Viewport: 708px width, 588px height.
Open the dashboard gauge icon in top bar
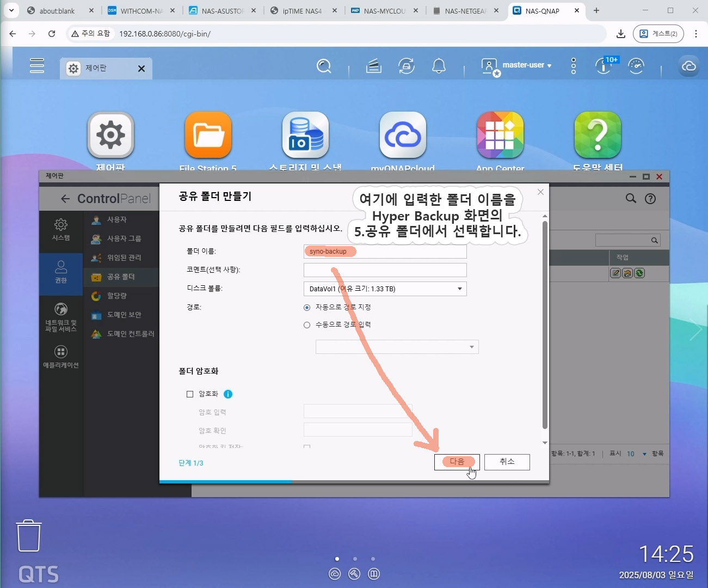(636, 66)
